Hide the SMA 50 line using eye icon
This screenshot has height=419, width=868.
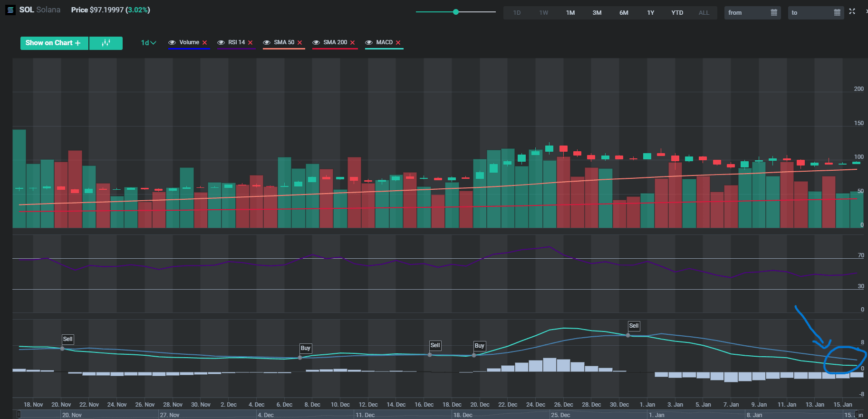(267, 43)
